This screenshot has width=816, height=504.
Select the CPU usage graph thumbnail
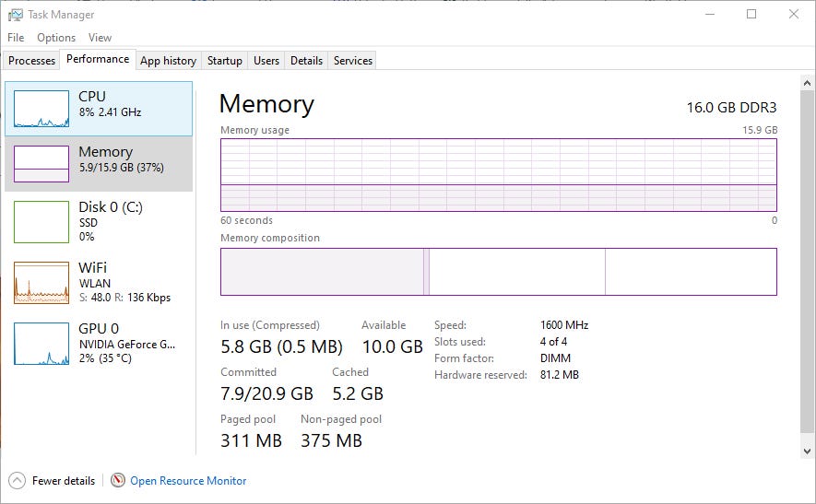[41, 109]
